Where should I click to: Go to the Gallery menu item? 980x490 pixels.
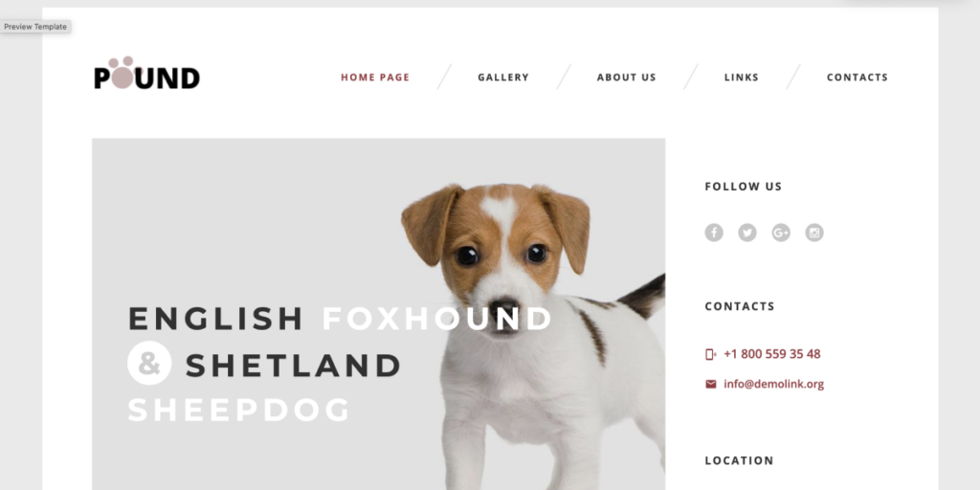click(x=503, y=78)
